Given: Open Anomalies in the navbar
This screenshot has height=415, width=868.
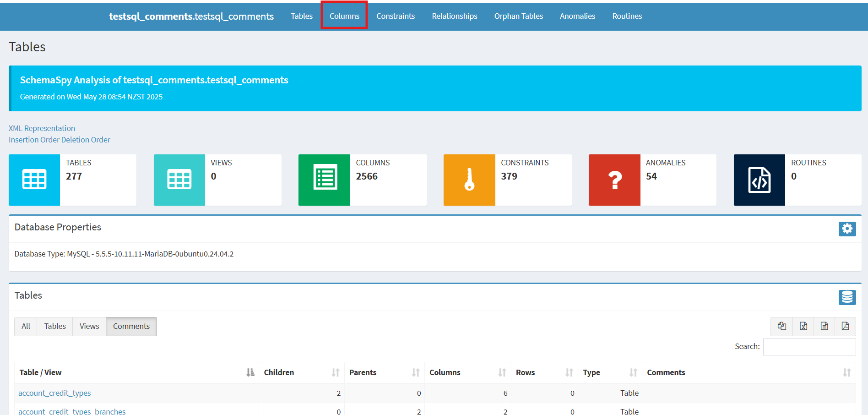Looking at the screenshot, I should click(578, 16).
